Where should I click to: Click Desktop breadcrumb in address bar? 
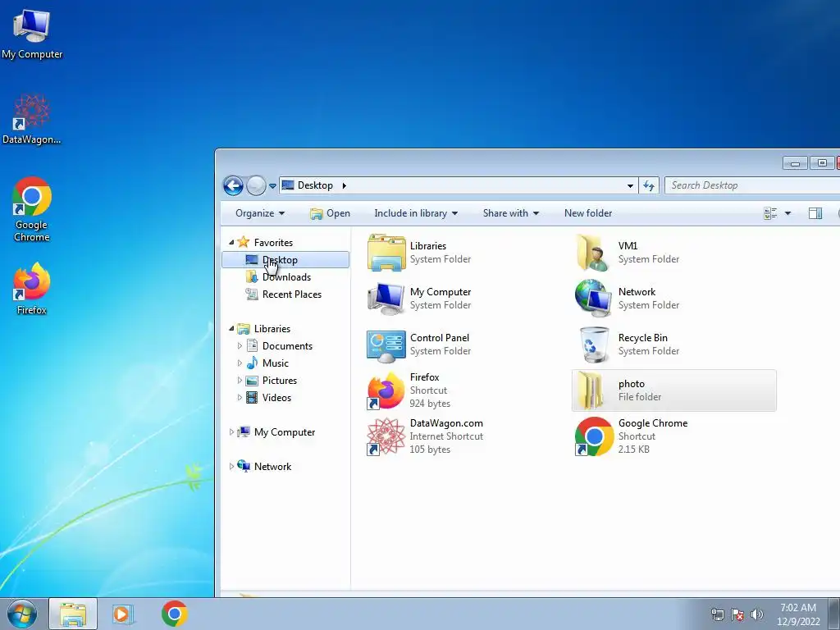tap(315, 185)
